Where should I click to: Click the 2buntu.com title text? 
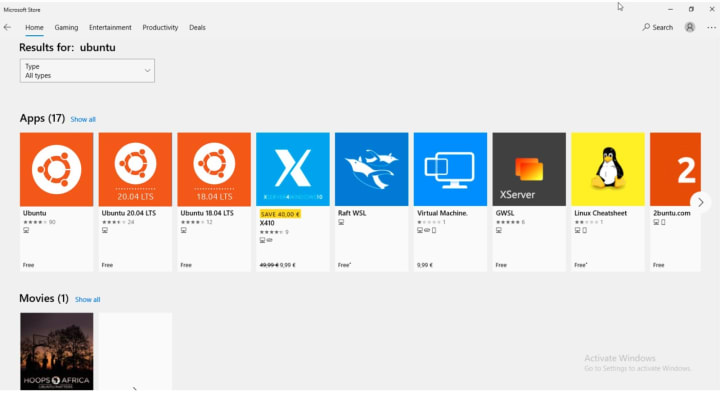pos(671,213)
